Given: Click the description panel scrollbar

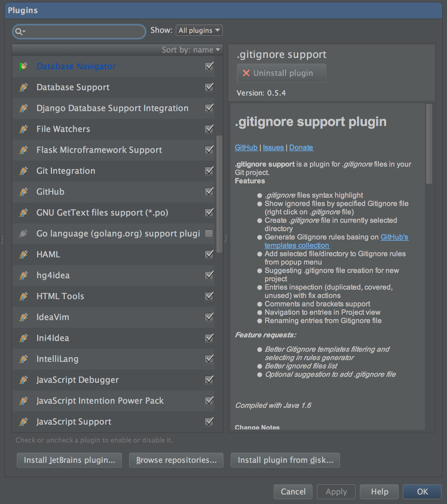Looking at the screenshot, I should click(x=429, y=144).
